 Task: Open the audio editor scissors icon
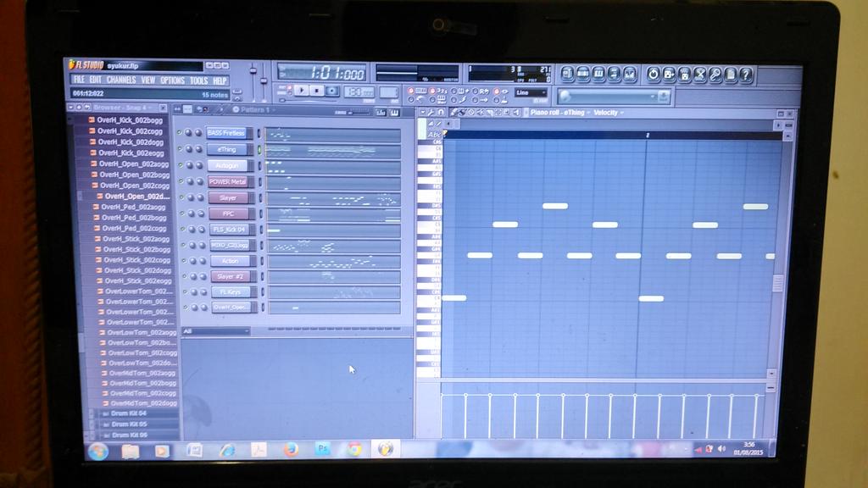point(699,75)
